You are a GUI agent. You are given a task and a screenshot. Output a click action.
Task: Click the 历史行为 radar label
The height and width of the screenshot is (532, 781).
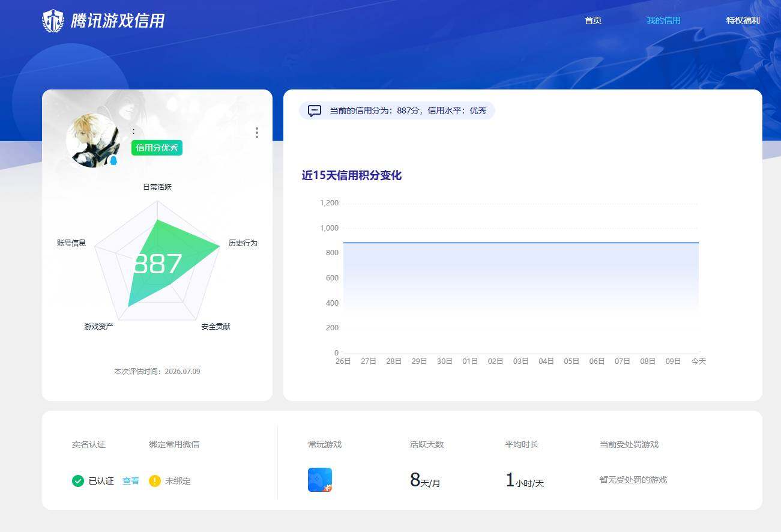(x=243, y=243)
